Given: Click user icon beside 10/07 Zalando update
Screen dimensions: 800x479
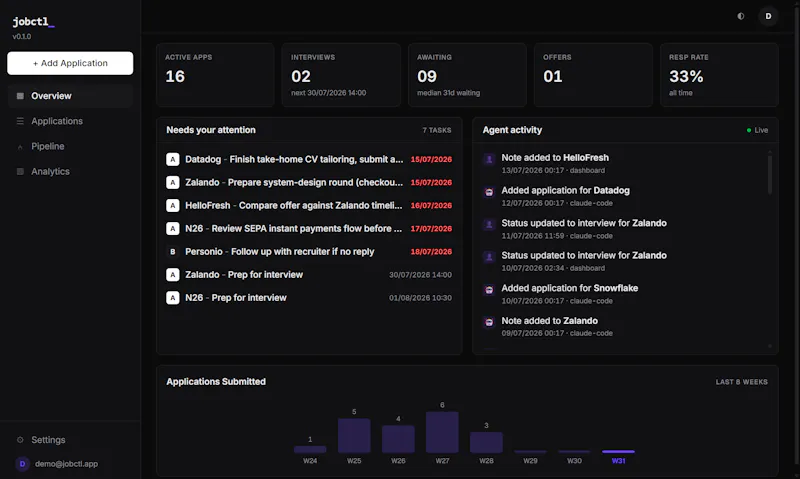Looking at the screenshot, I should [489, 257].
